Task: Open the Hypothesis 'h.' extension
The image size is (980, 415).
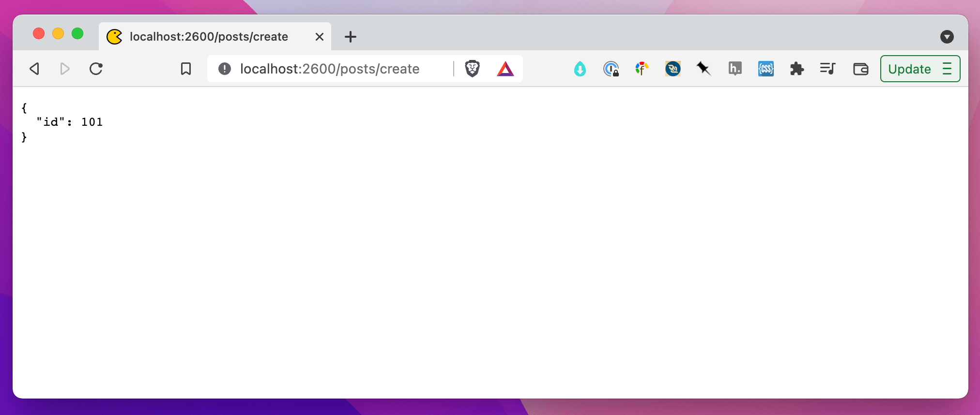Action: (x=735, y=69)
